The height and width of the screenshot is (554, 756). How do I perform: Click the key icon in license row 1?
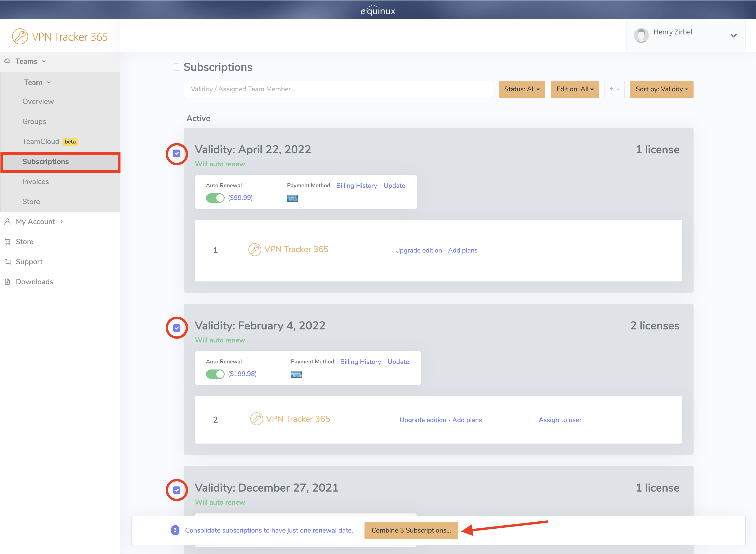tap(254, 250)
